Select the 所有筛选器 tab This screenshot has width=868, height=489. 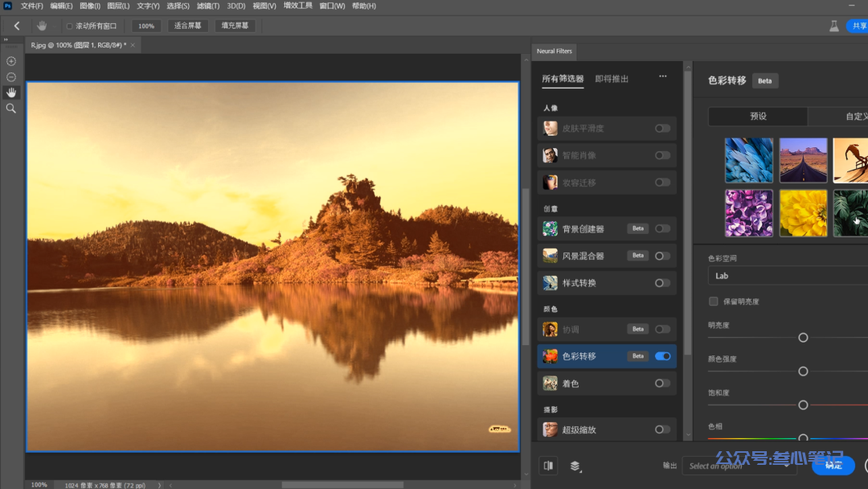pyautogui.click(x=563, y=79)
